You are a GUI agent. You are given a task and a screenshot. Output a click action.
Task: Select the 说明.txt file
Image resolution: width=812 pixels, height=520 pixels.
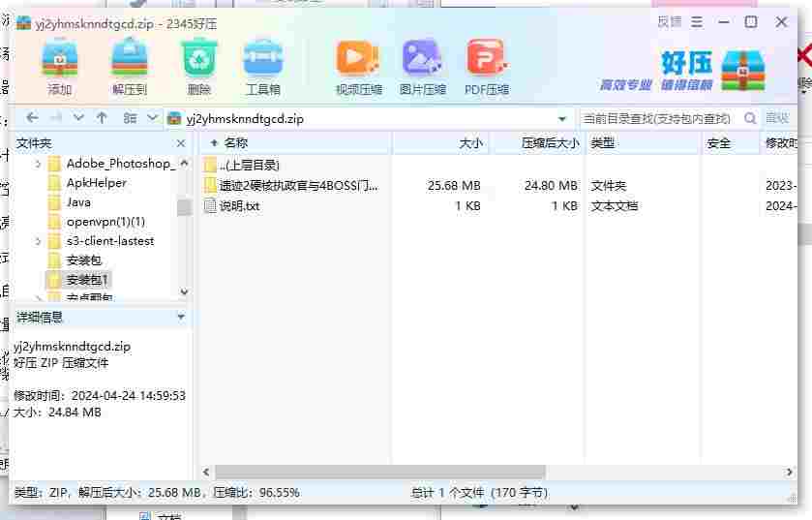click(232, 206)
